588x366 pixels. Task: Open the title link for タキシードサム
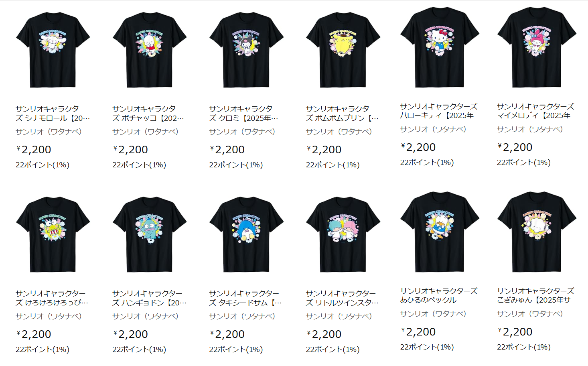pos(245,298)
